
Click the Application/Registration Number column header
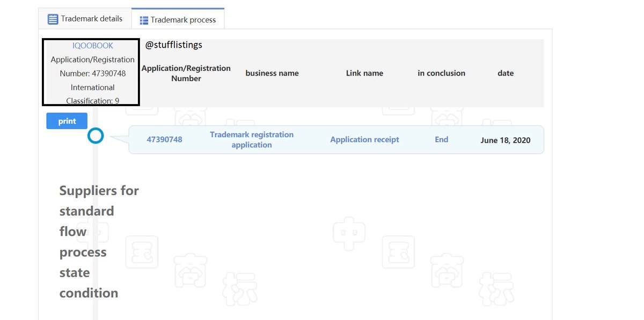coord(186,73)
